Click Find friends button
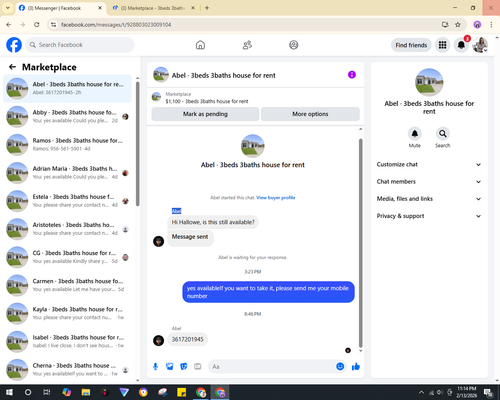The width and height of the screenshot is (500, 400). tap(411, 45)
